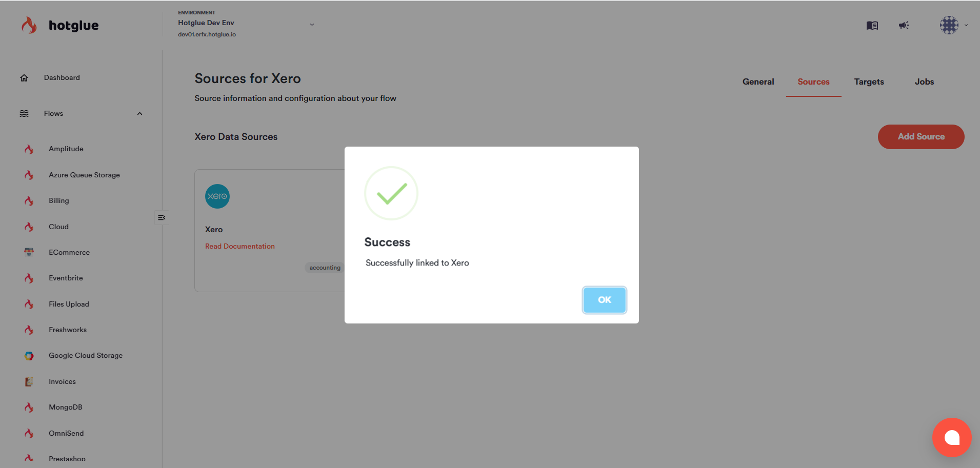Click the Files Upload flame icon
Viewport: 980px width, 468px height.
click(29, 304)
